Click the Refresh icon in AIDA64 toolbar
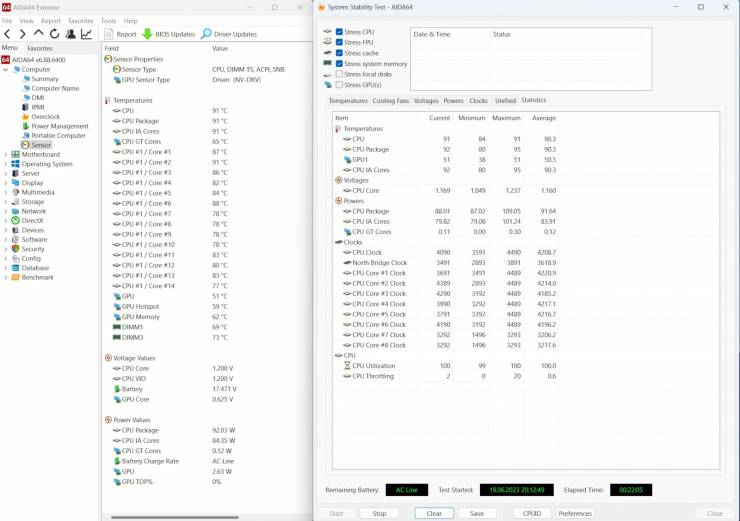The image size is (740, 521). pos(54,34)
